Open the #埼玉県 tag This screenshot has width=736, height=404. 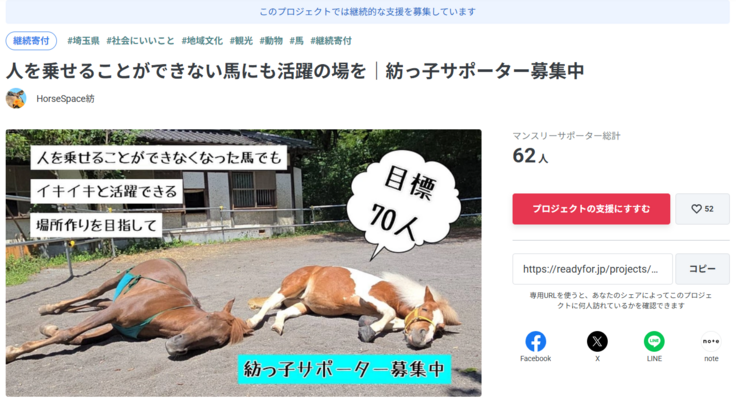point(83,41)
